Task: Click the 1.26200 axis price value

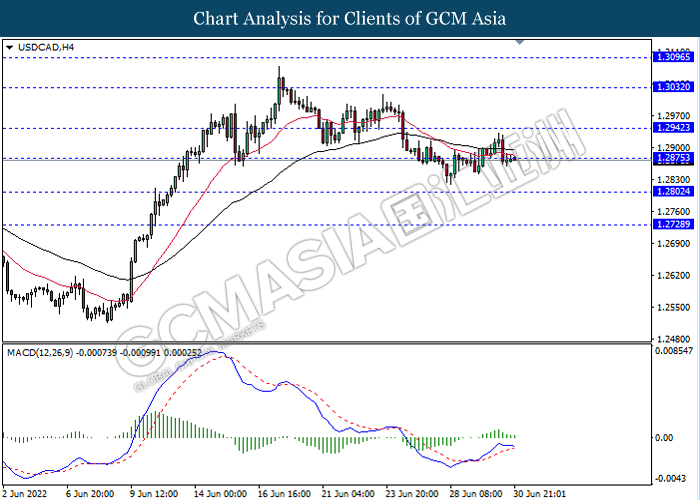Action: (673, 275)
